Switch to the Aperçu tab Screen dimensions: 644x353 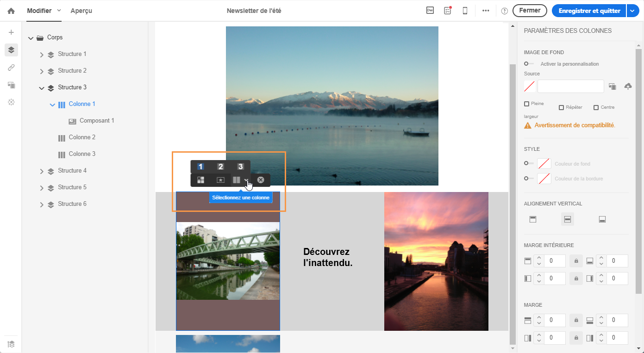81,11
